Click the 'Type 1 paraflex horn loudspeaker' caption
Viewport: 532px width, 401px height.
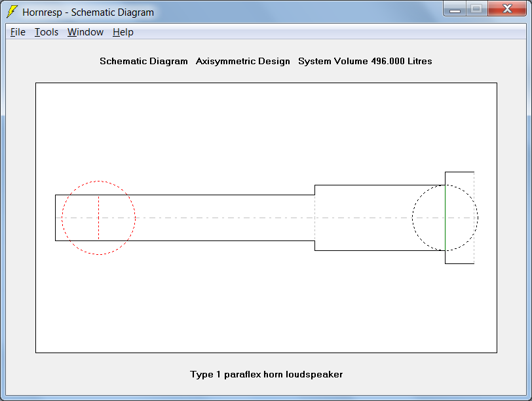pos(267,374)
